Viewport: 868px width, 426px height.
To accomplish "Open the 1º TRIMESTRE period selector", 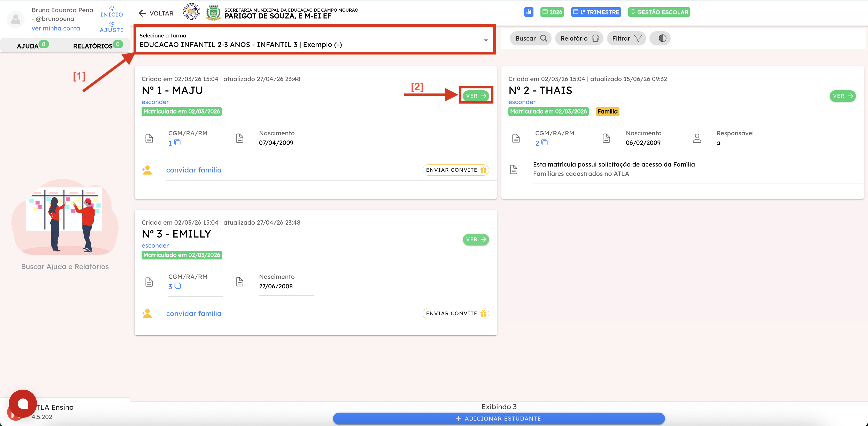I will (x=596, y=12).
